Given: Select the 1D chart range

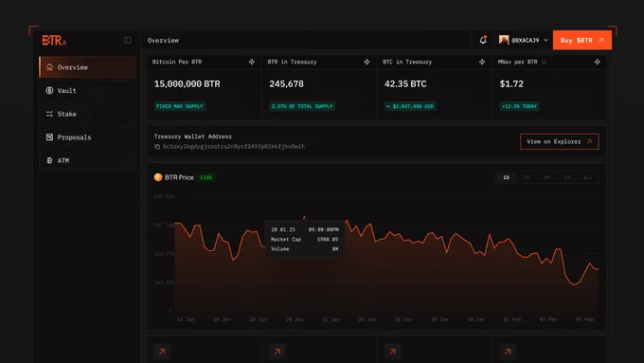Looking at the screenshot, I should [x=506, y=177].
